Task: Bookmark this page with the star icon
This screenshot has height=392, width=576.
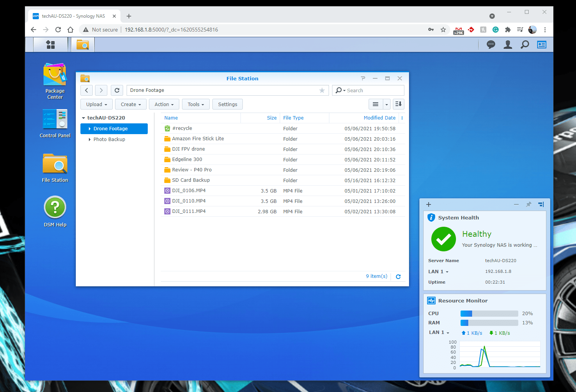Action: [443, 30]
